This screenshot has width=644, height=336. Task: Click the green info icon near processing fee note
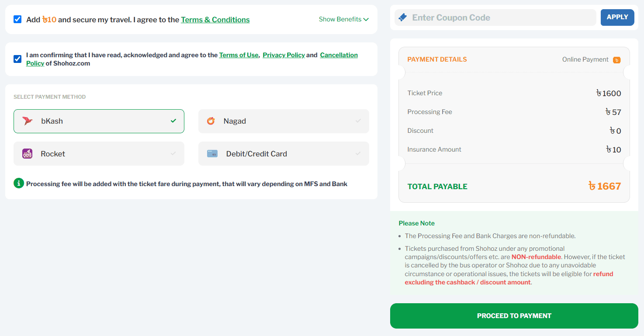point(18,184)
